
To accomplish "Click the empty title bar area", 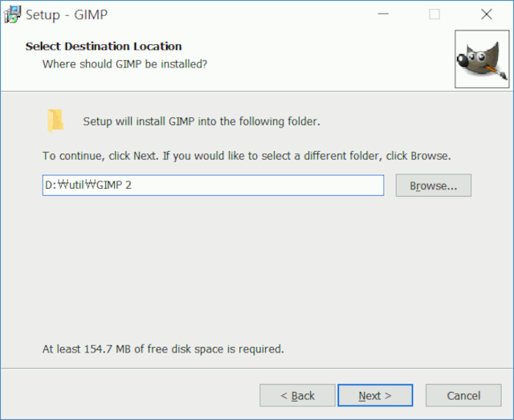I will pyautogui.click(x=241, y=14).
